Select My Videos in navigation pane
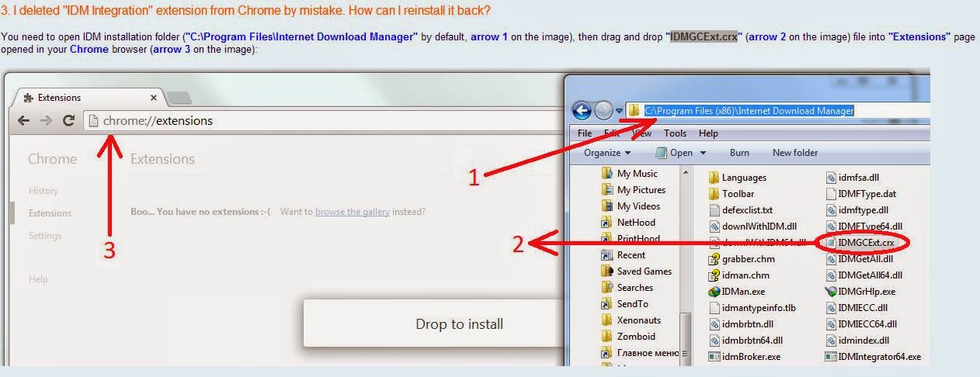This screenshot has height=377, width=980. [631, 206]
